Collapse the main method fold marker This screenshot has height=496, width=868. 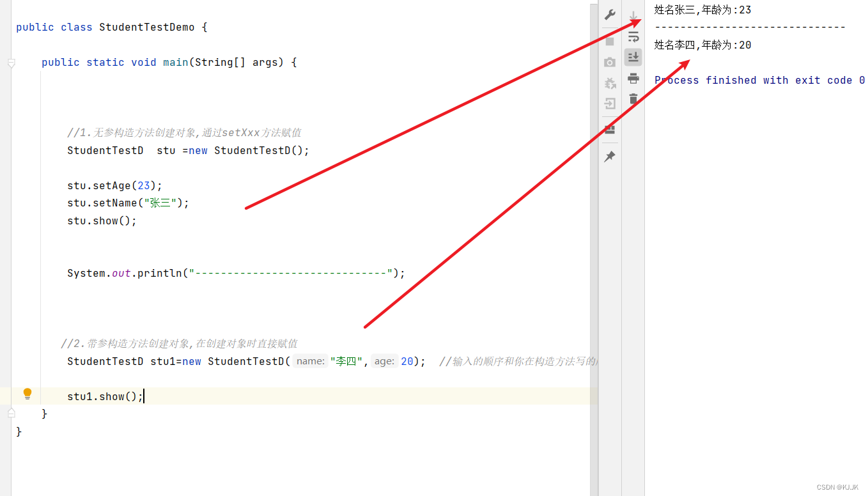[x=11, y=63]
